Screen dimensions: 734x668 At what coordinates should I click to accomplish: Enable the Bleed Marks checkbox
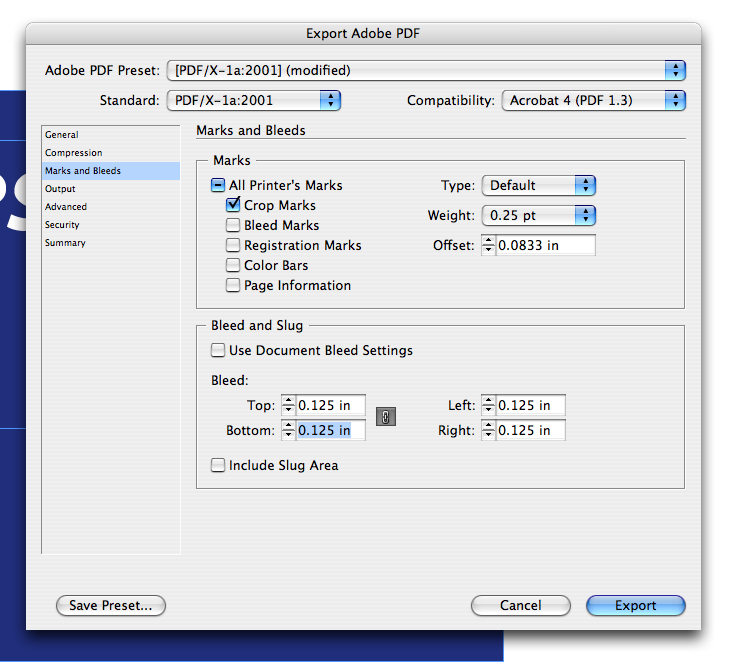[x=233, y=225]
